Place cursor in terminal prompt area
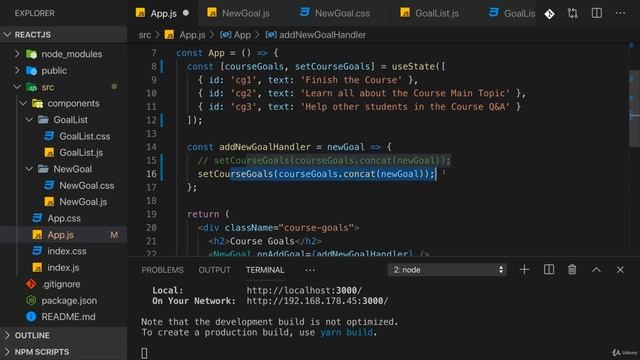Viewport: 640px width, 360px height. pos(144,353)
